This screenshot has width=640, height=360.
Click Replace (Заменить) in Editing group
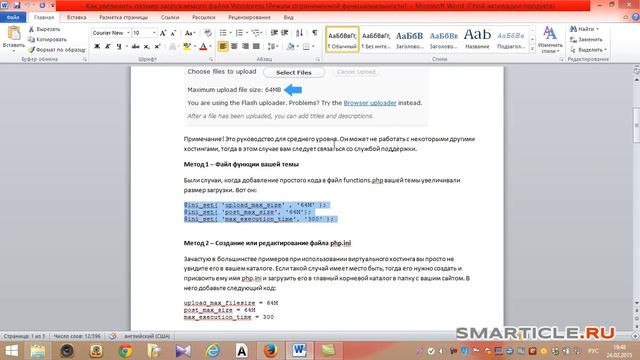tap(586, 40)
